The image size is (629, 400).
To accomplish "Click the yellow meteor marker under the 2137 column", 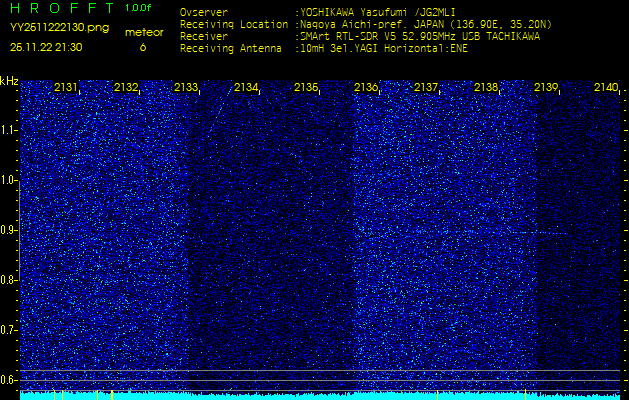I will pos(437,395).
